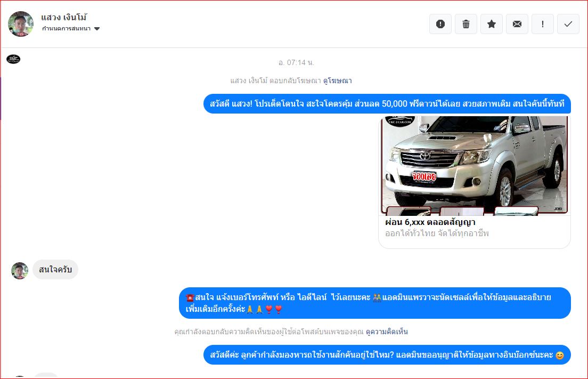This screenshot has width=588, height=379.
Task: Star this conversation with the star icon
Action: pyautogui.click(x=492, y=24)
